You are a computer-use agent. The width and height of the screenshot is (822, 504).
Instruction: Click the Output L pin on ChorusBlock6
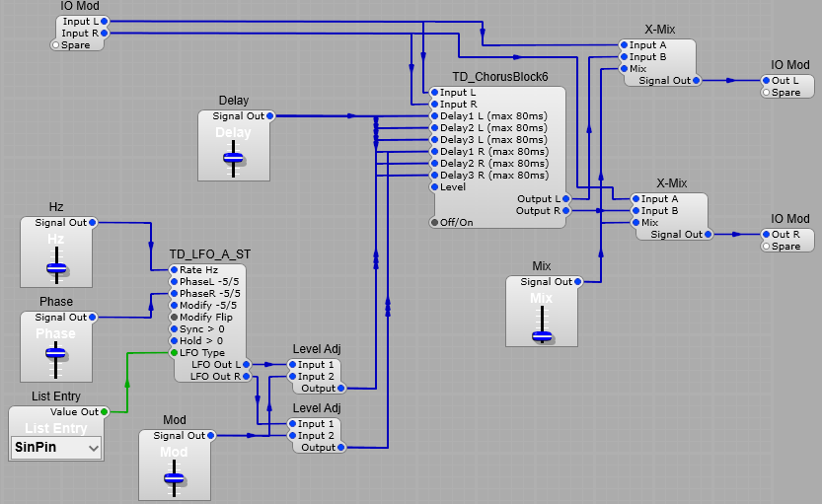click(x=567, y=198)
